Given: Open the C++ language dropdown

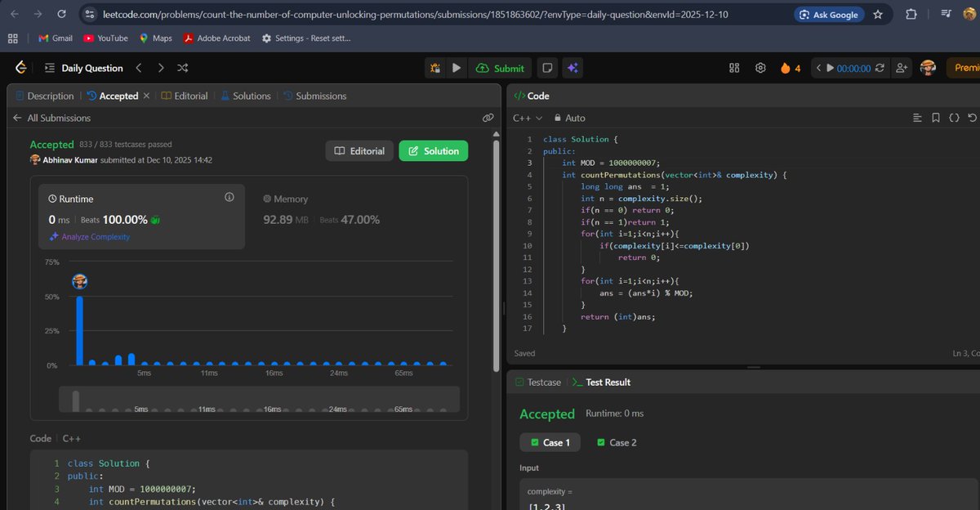Looking at the screenshot, I should (527, 118).
